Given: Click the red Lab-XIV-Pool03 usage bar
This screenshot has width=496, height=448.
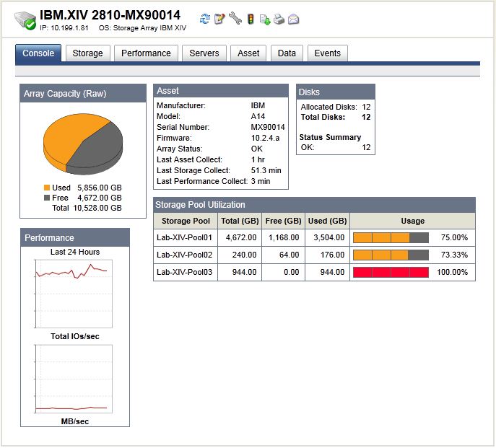Looking at the screenshot, I should [391, 272].
